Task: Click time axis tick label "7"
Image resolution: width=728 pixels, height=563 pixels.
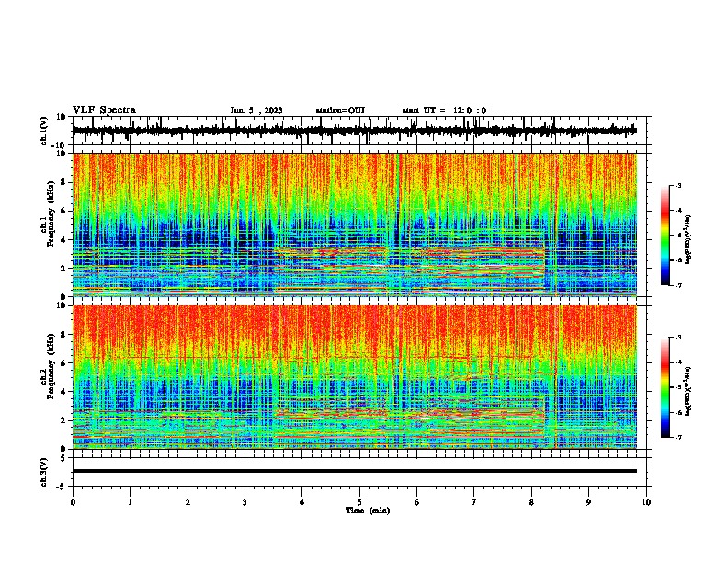Action: tap(474, 502)
